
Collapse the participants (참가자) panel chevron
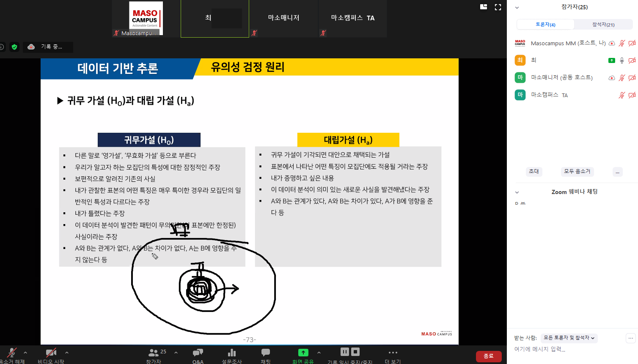click(x=517, y=8)
